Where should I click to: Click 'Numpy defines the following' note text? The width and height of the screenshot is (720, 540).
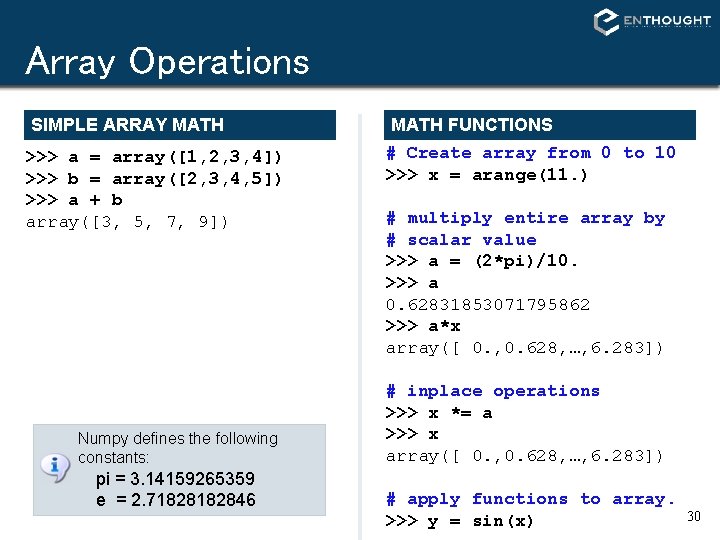pos(178,439)
